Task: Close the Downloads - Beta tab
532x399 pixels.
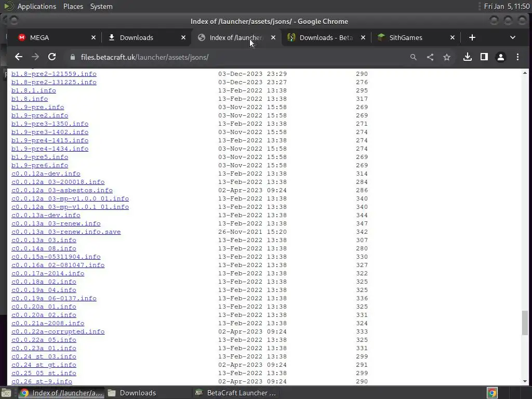Action: (x=363, y=37)
